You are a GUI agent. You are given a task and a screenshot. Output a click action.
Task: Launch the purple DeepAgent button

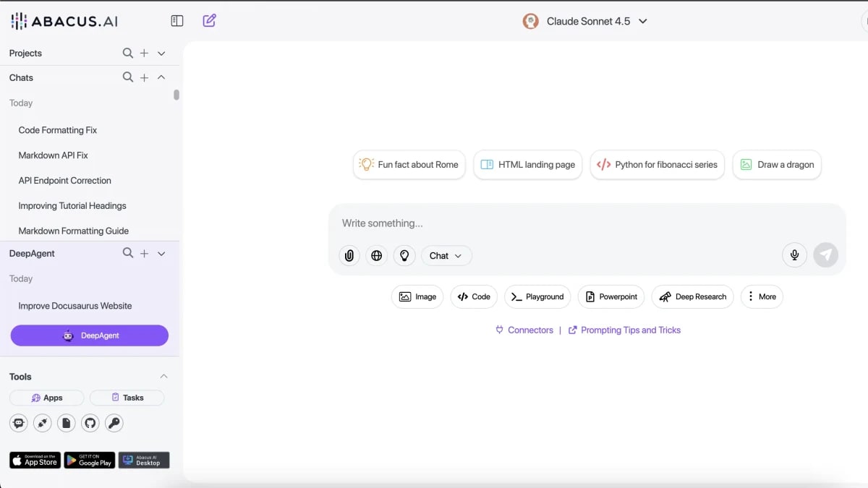coord(90,335)
